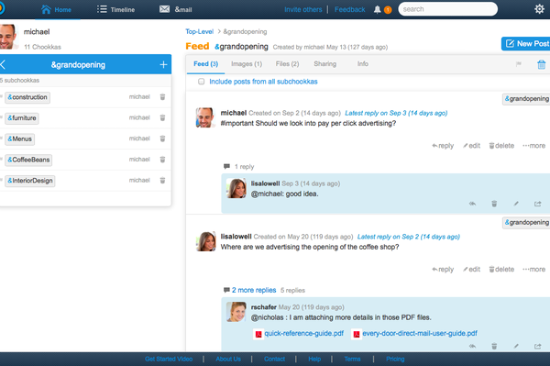Click Invite others link

coord(303,9)
